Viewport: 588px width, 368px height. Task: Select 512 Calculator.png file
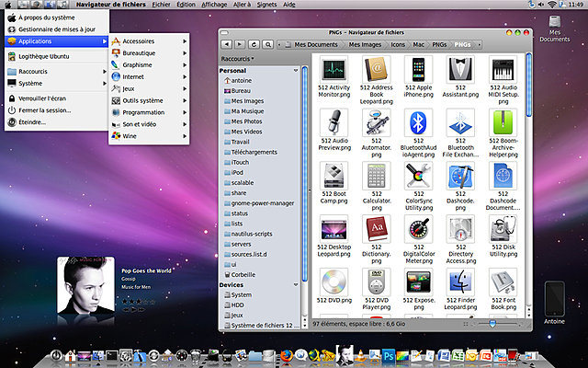point(376,176)
